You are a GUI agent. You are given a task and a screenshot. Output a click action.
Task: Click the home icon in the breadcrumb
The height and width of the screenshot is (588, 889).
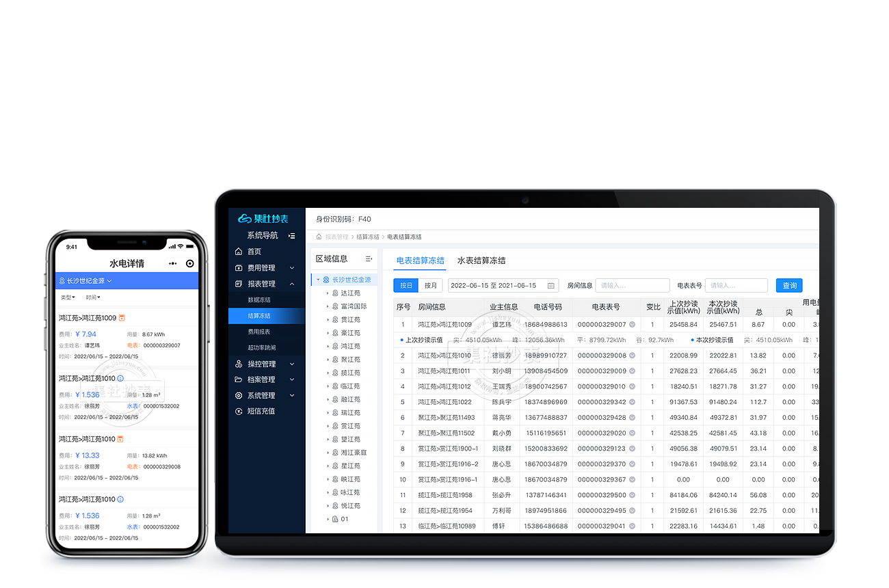[x=319, y=237]
